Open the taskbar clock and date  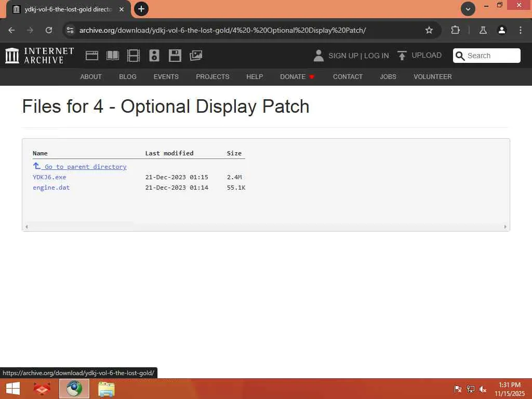pos(510,389)
